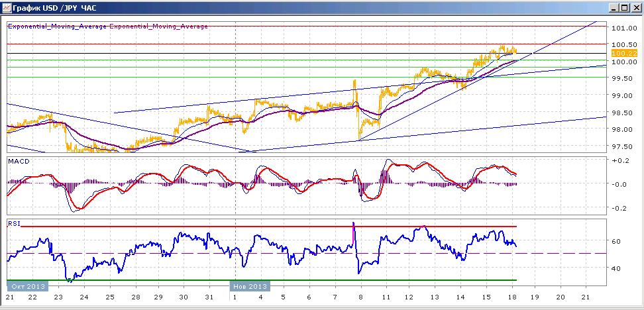The height and width of the screenshot is (310, 644).
Task: Click the Окт 2013 month marker
Action: (28, 286)
